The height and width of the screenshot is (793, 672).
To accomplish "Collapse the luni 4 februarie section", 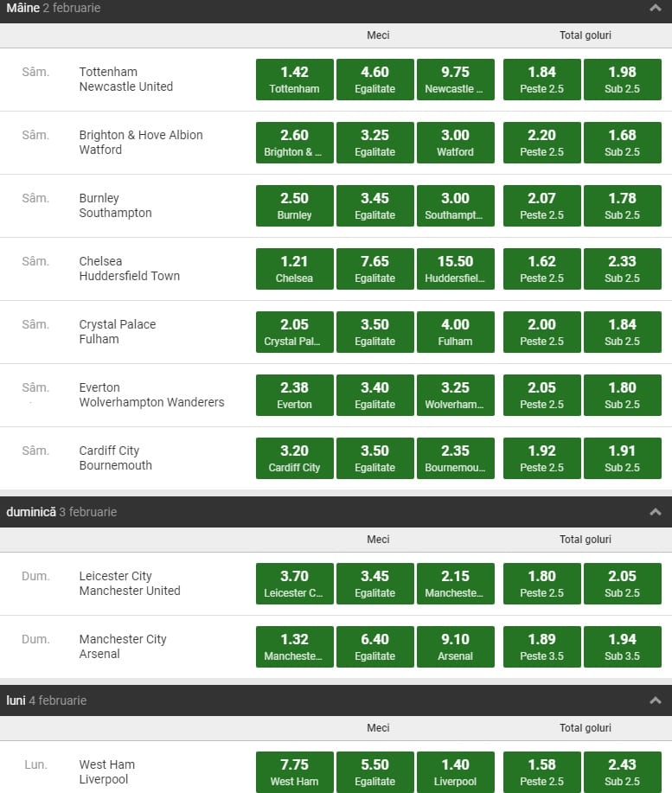I will (x=655, y=700).
